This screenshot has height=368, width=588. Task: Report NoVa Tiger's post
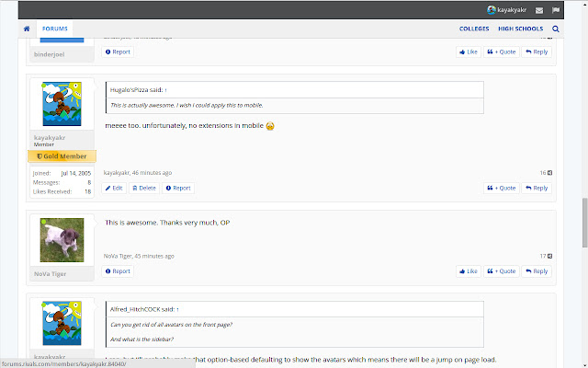(118, 271)
